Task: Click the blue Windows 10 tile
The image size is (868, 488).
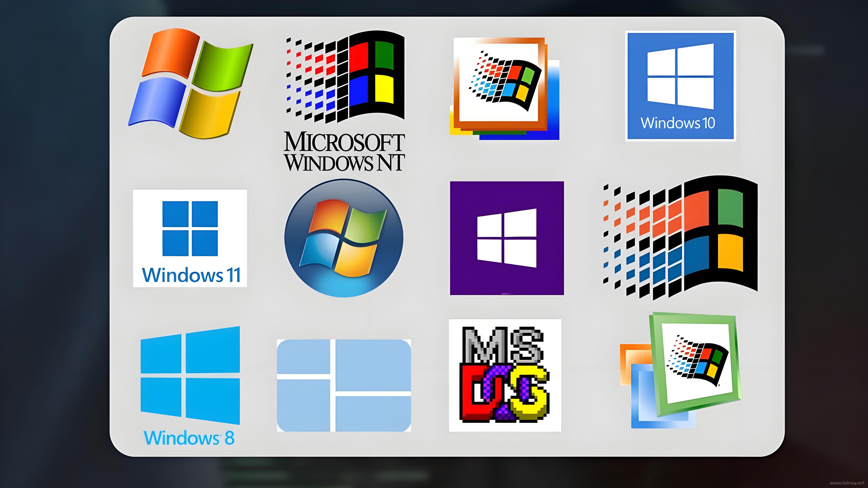Action: pyautogui.click(x=680, y=85)
